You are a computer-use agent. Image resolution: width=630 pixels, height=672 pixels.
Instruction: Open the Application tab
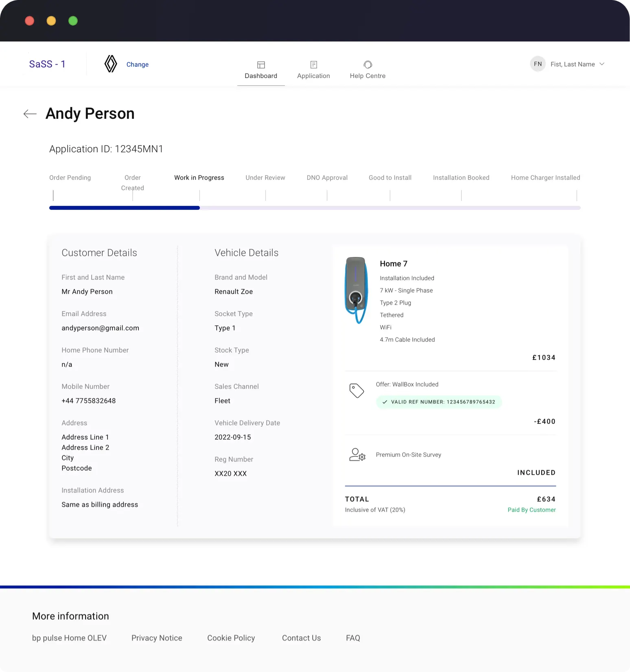(x=313, y=70)
